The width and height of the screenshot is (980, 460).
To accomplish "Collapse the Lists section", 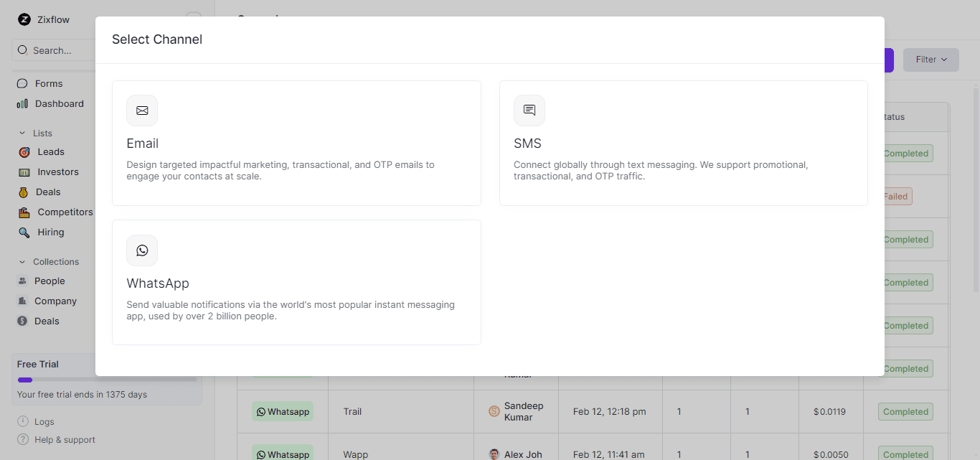I will tap(22, 133).
